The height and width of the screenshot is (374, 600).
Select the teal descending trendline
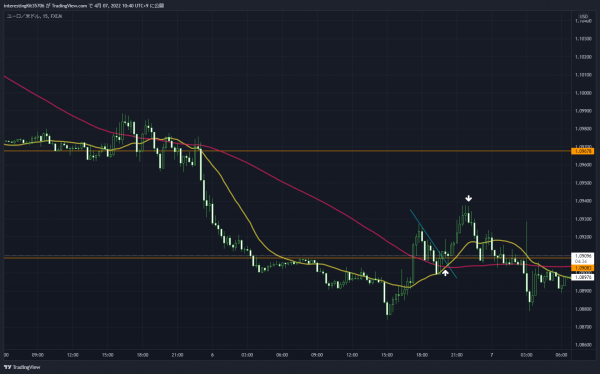[433, 244]
